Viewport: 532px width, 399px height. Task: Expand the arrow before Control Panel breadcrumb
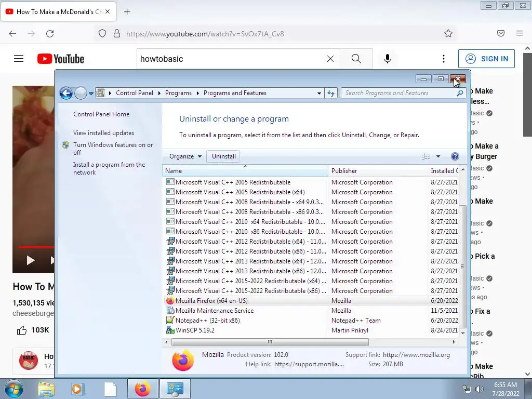(x=110, y=93)
